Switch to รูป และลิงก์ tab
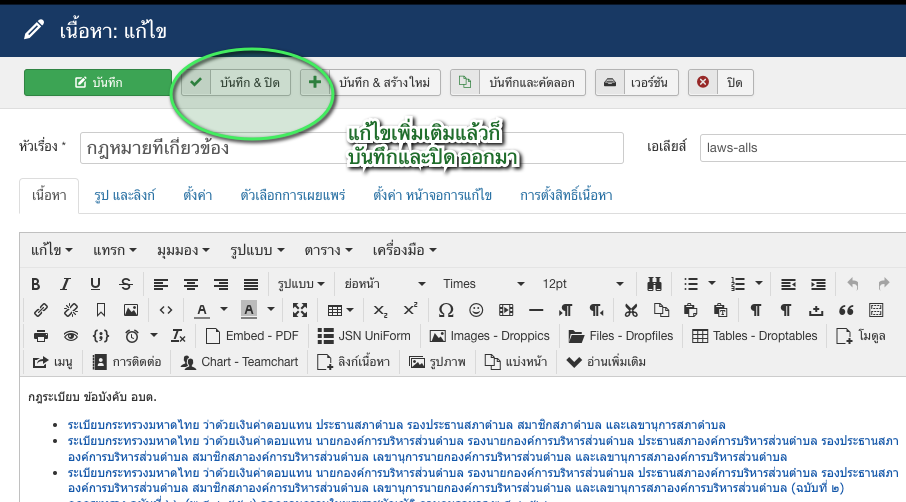Image resolution: width=906 pixels, height=502 pixels. (124, 195)
